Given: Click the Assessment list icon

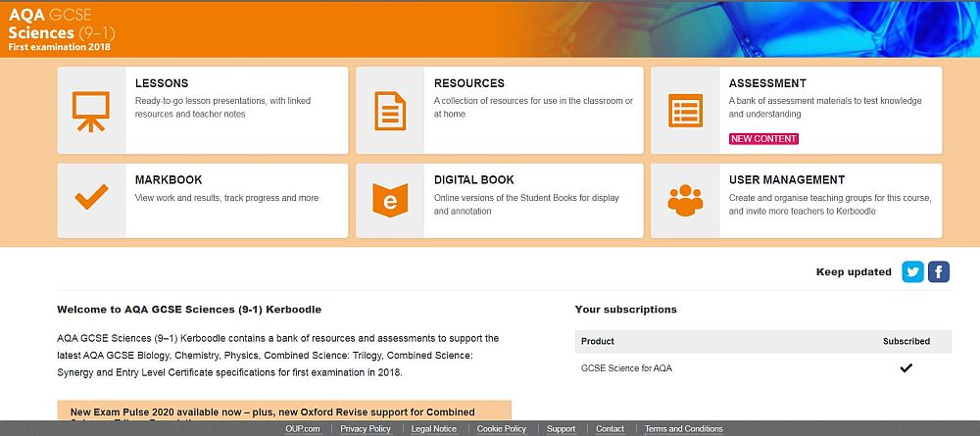Looking at the screenshot, I should click(x=685, y=111).
